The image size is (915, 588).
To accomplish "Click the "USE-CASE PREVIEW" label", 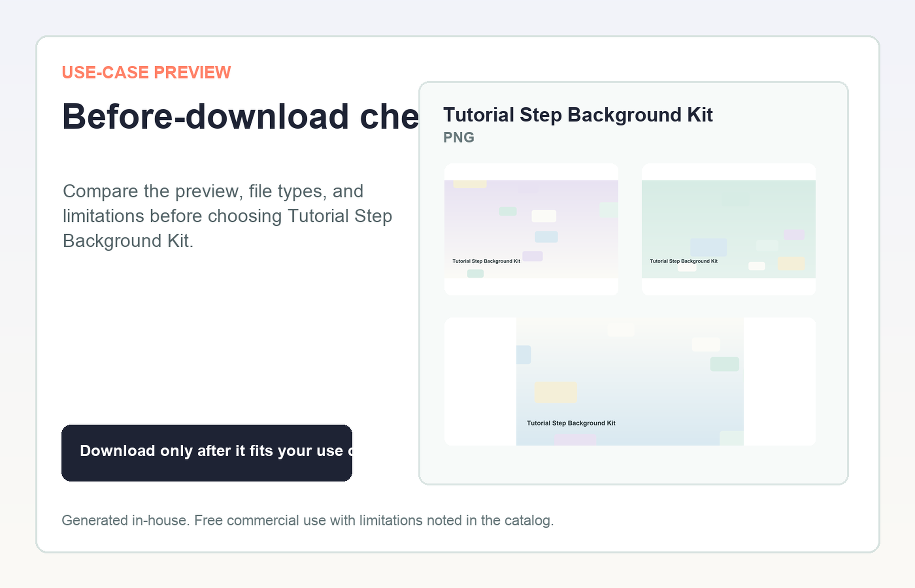I will pos(146,73).
